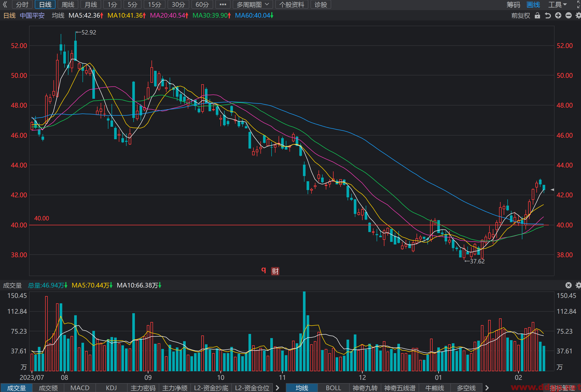Click the volume MA5:70.44万 value
Viewport: 581px width, 392px height.
(92, 285)
